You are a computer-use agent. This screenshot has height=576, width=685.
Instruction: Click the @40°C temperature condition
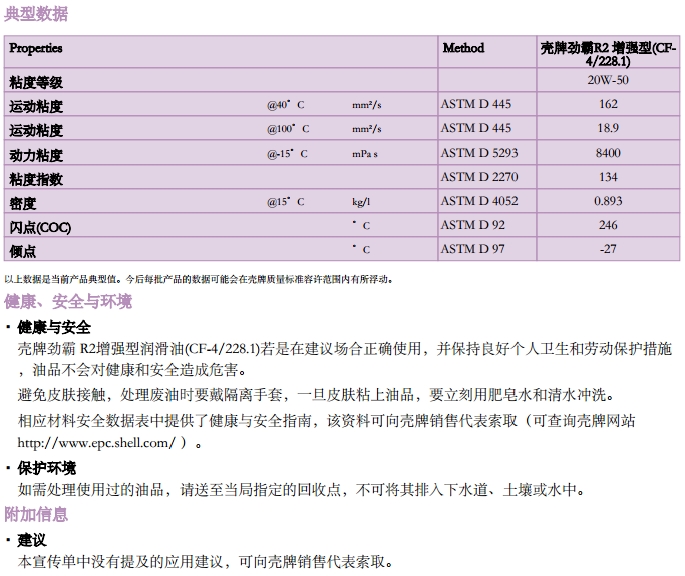286,105
